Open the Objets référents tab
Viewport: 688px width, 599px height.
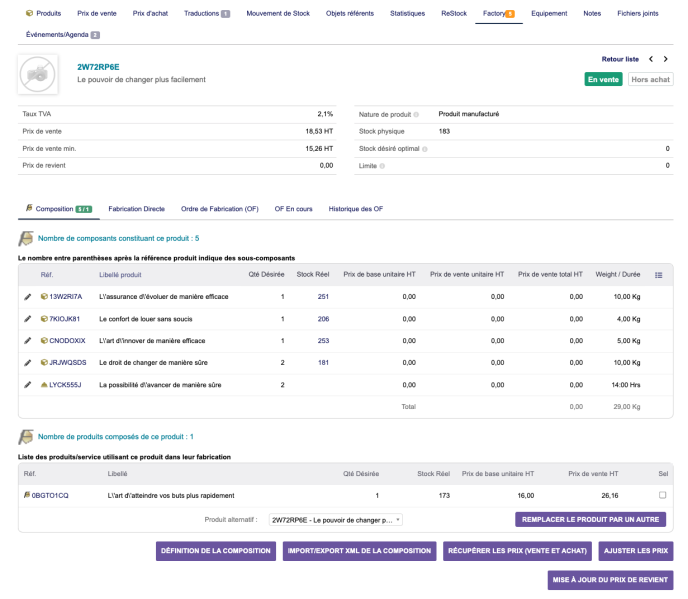350,14
